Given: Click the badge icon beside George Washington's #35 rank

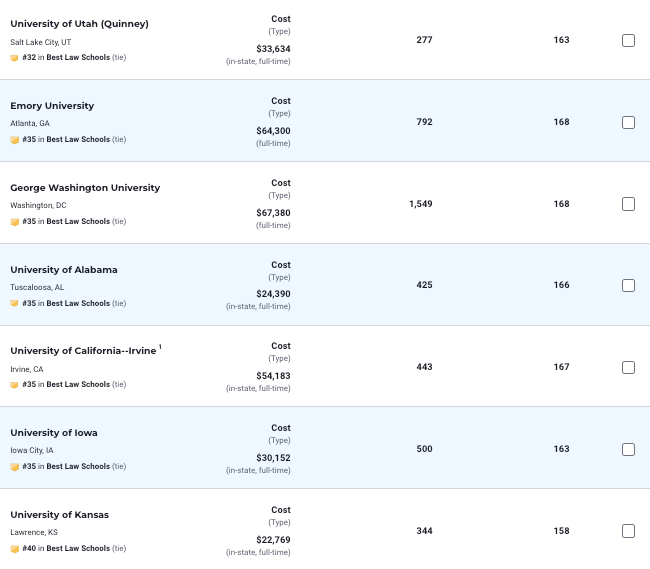Looking at the screenshot, I should click(x=14, y=222).
